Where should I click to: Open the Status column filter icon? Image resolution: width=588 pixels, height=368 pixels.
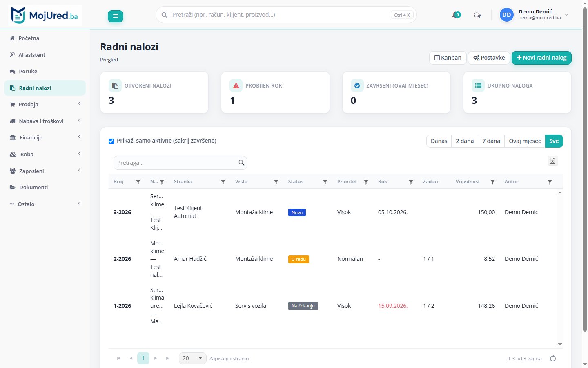pyautogui.click(x=325, y=182)
